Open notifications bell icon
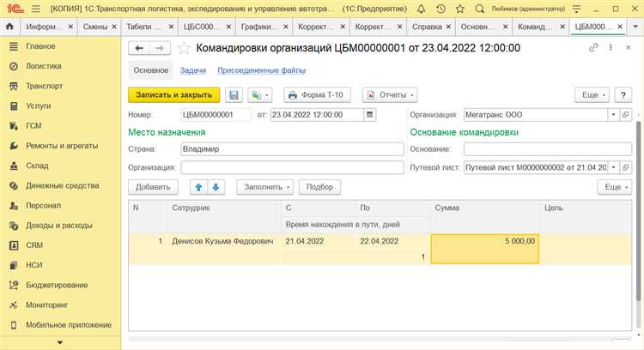Screen dimensions: 644x350 (421, 9)
